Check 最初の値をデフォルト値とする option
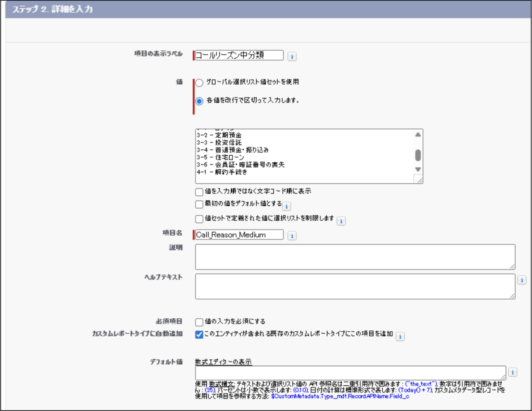The width and height of the screenshot is (532, 411). coord(199,204)
